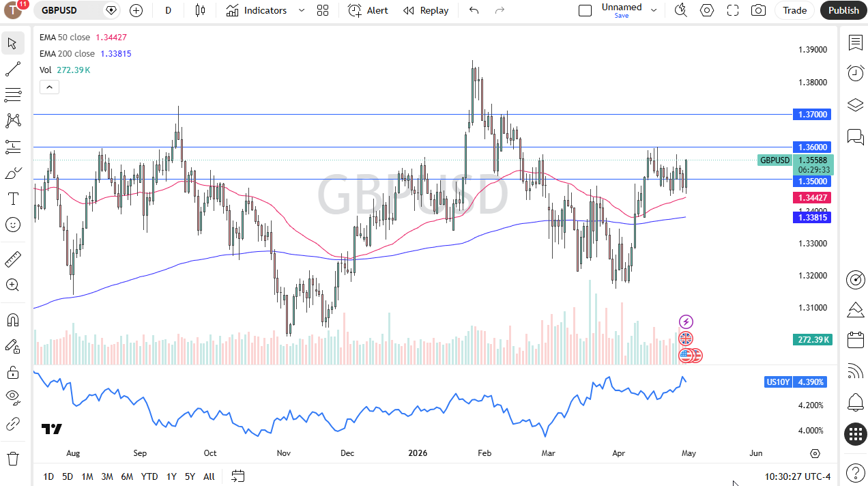Select the ruler measure tool
This screenshot has width=868, height=486.
coord(12,259)
